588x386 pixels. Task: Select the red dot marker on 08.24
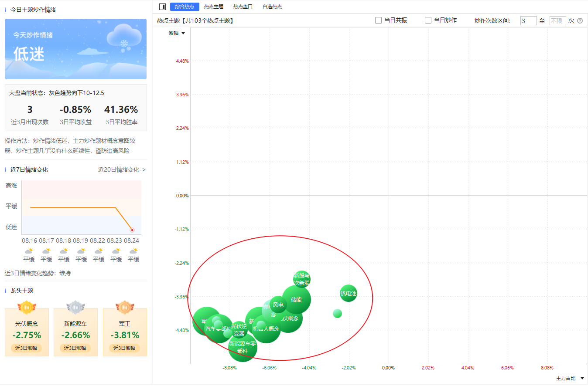132,230
